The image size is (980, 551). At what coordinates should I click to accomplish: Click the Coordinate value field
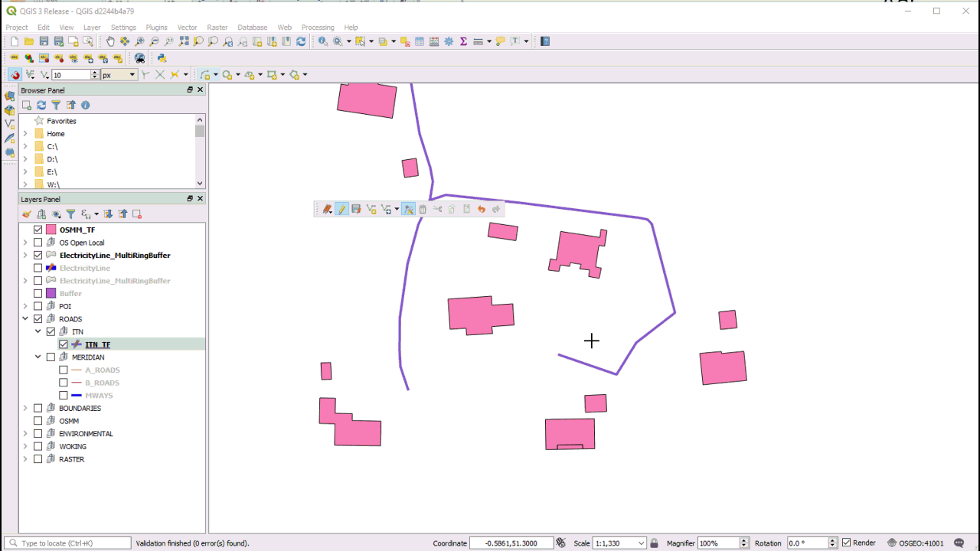512,543
